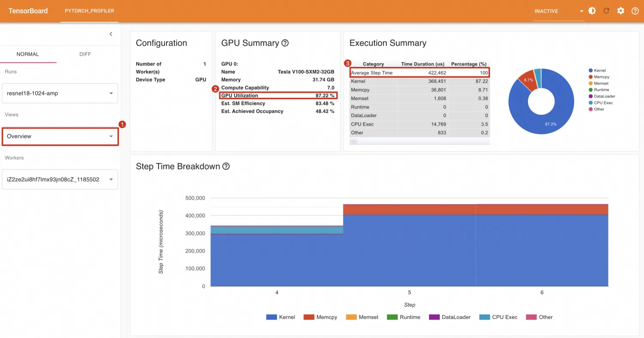This screenshot has width=644, height=338.
Task: Switch to the NORMAL tab
Action: (28, 54)
